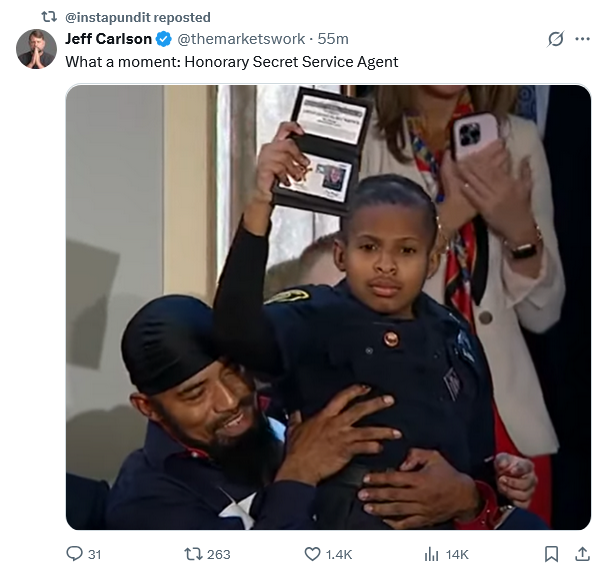Open the three-dot more options menu

point(583,39)
